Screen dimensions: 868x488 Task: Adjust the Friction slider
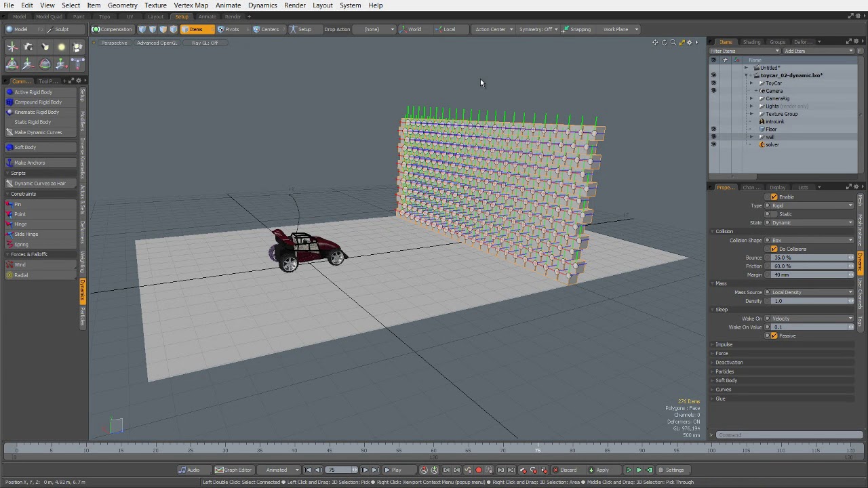(x=811, y=266)
